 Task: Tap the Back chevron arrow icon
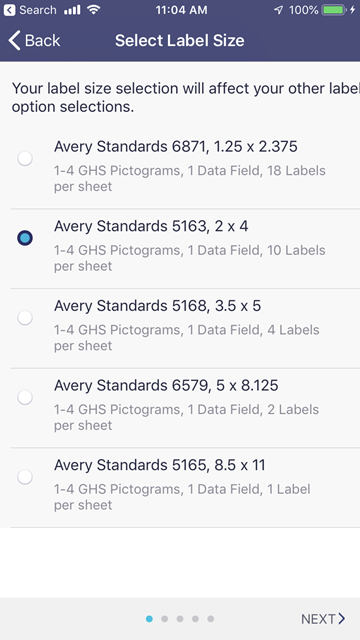[14, 41]
